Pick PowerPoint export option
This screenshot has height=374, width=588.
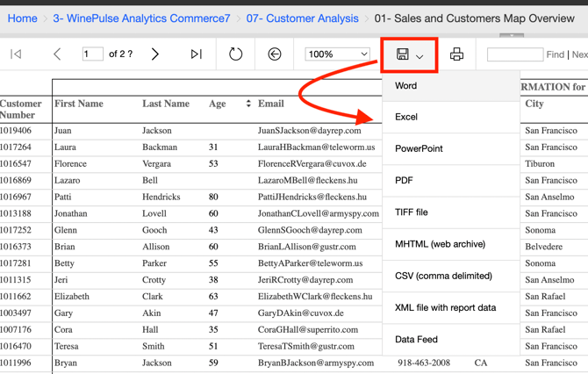[x=419, y=148]
